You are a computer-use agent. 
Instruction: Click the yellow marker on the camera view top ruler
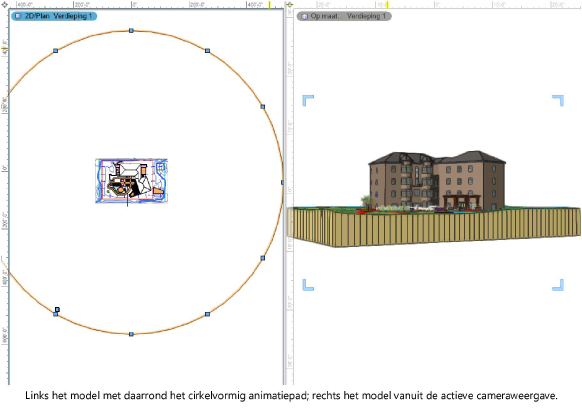pyautogui.click(x=387, y=5)
